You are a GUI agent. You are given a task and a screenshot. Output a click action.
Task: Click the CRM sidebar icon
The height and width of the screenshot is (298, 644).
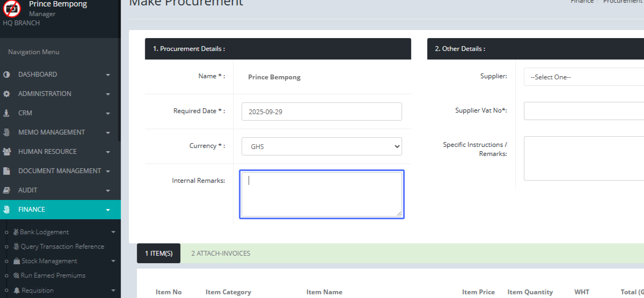pyautogui.click(x=6, y=113)
